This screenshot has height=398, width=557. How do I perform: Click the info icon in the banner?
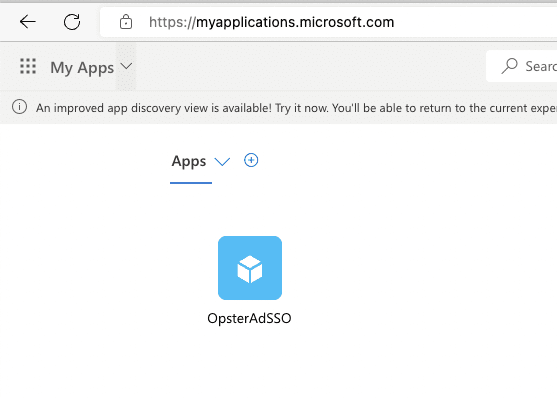[19, 107]
